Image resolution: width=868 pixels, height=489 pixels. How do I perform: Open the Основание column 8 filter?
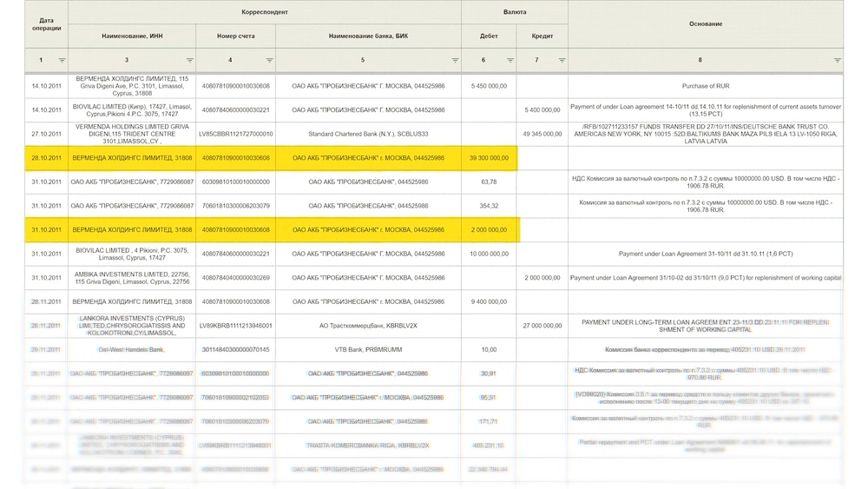click(837, 61)
